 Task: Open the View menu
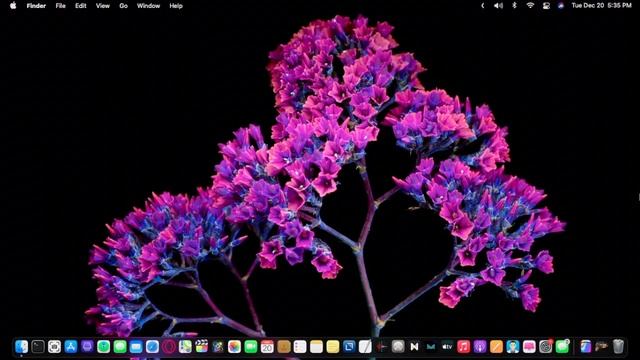pos(102,6)
